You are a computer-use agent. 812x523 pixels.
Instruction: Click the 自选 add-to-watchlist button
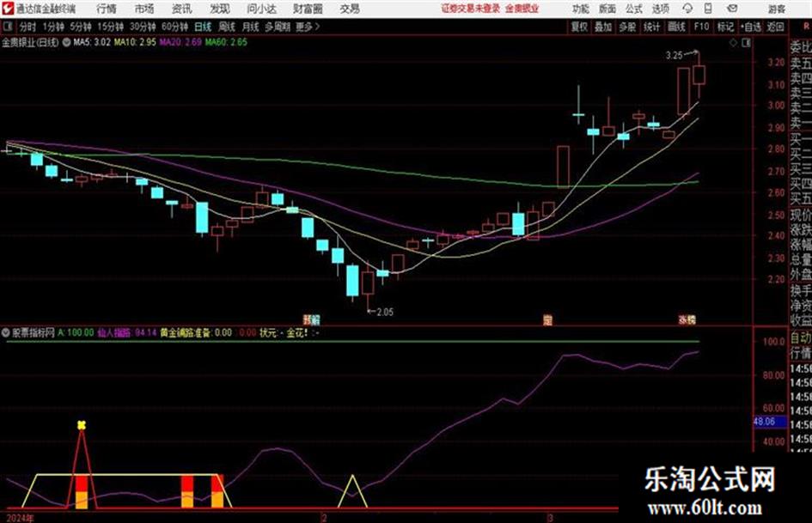click(751, 27)
